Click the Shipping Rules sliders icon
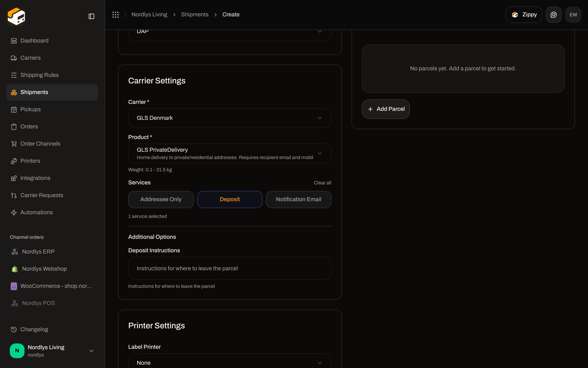 tap(14, 75)
